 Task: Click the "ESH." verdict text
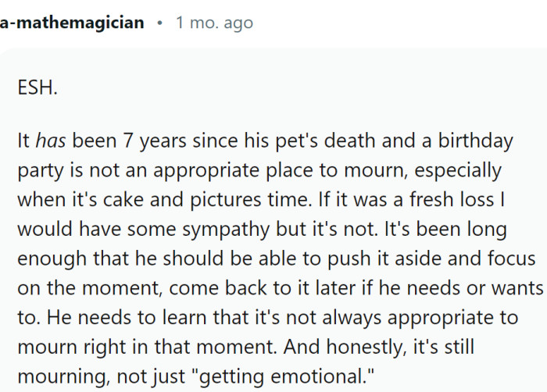tap(38, 87)
